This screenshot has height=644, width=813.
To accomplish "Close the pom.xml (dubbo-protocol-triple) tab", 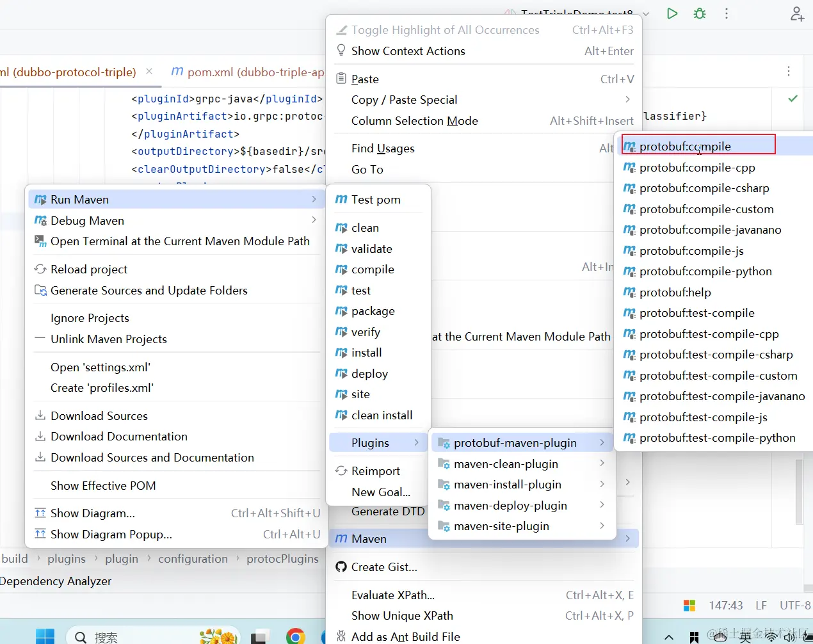I will (149, 71).
